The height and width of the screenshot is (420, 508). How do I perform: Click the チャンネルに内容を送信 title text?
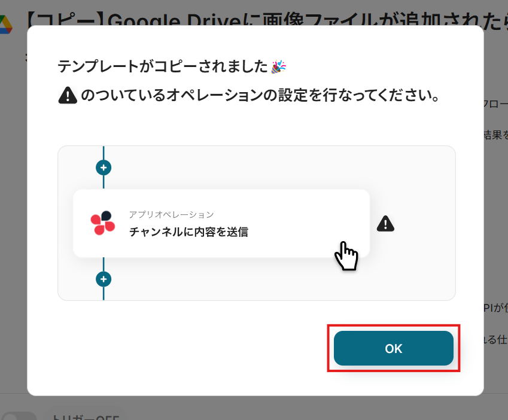click(188, 232)
